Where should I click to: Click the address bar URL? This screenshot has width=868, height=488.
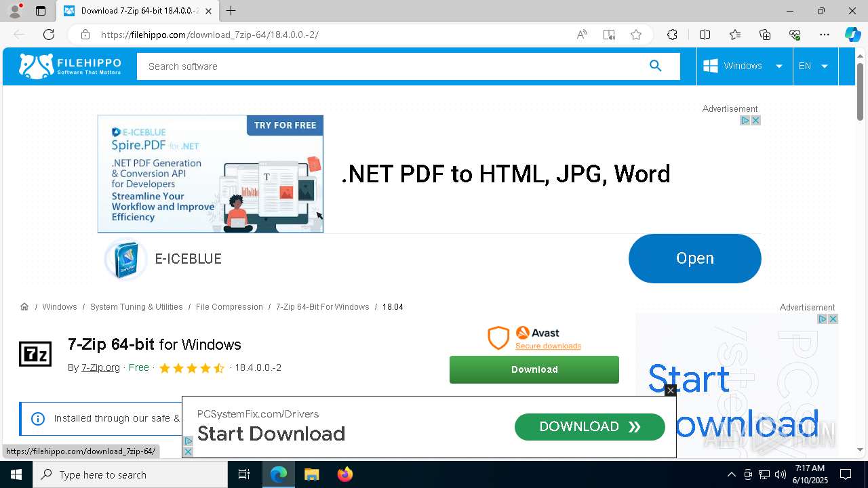tap(210, 35)
